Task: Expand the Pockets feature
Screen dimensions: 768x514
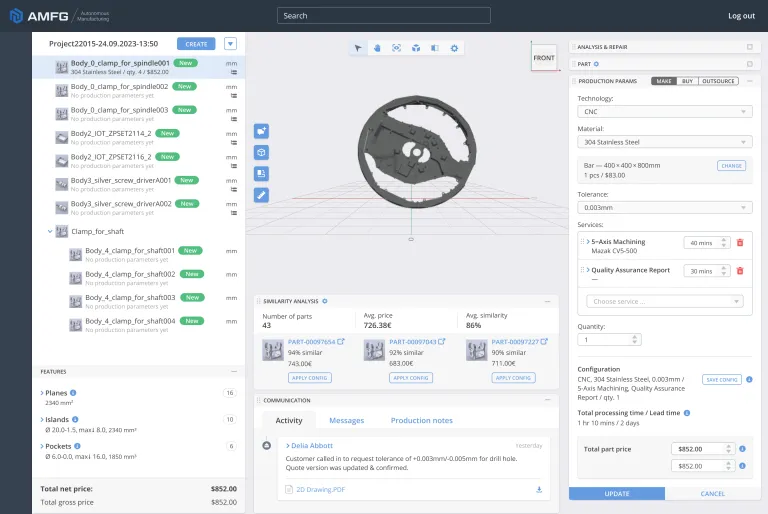Action: [42, 446]
